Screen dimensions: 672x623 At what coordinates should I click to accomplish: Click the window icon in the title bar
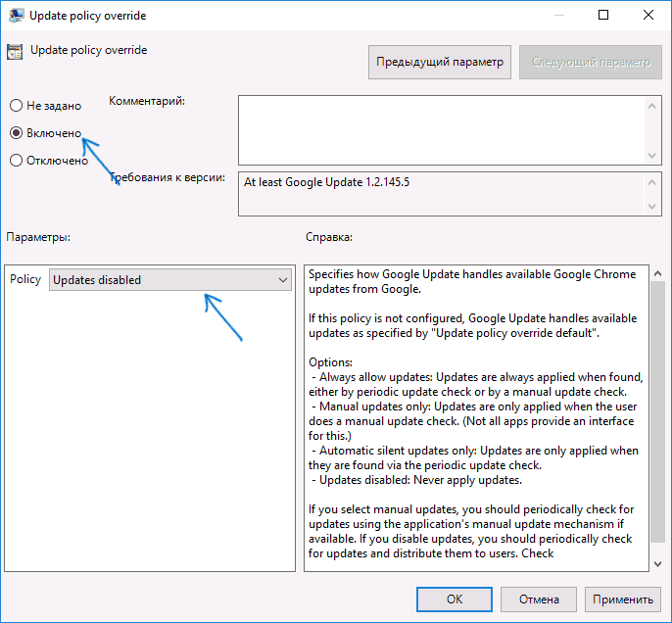pos(16,15)
